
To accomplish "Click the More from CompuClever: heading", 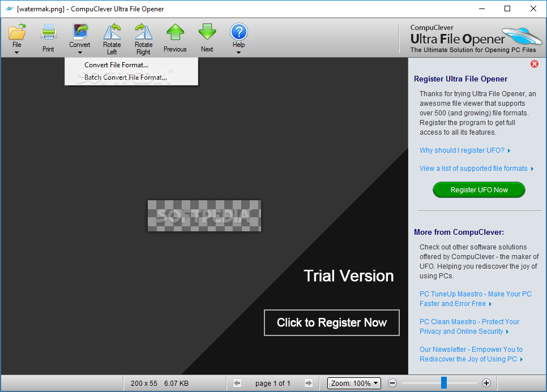I will [x=459, y=232].
